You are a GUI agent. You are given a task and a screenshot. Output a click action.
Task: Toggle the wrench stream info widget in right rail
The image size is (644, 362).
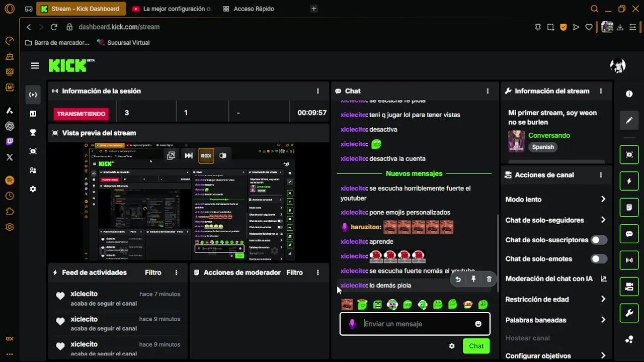(x=629, y=313)
